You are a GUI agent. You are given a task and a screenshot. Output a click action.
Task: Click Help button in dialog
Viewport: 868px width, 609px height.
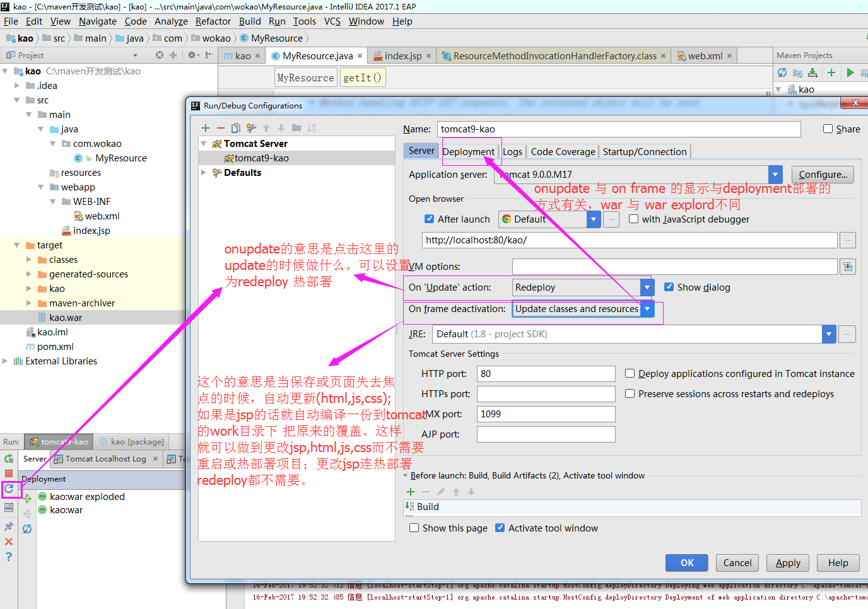pyautogui.click(x=838, y=563)
